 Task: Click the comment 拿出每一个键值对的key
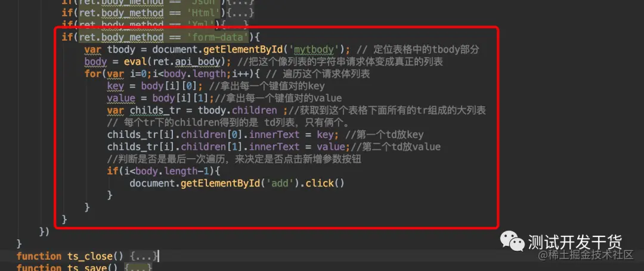point(267,86)
